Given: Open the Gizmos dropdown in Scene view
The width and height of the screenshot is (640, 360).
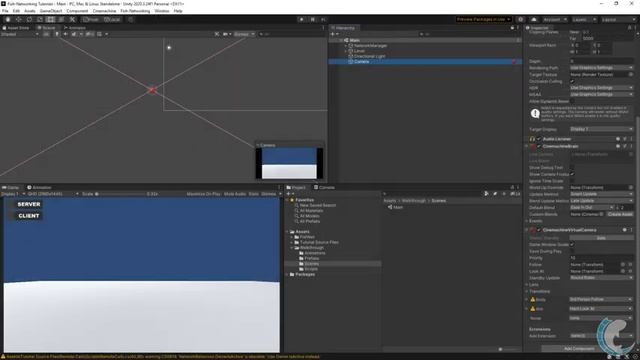Looking at the screenshot, I should coord(244,34).
